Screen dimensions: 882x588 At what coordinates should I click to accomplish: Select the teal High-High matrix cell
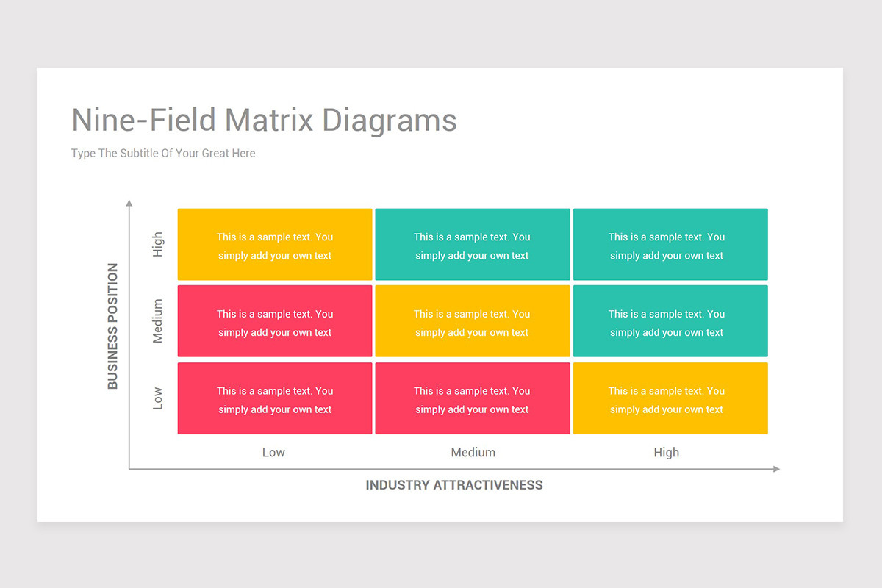point(670,244)
